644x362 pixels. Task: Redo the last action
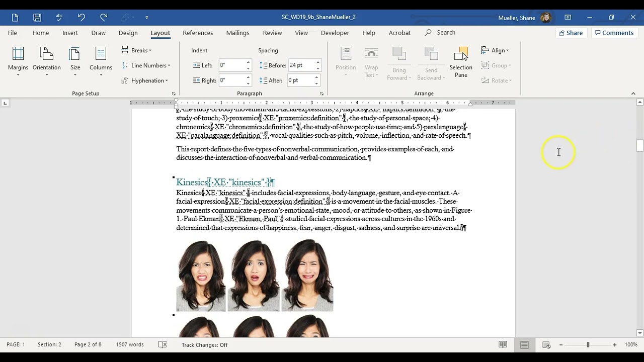point(104,18)
